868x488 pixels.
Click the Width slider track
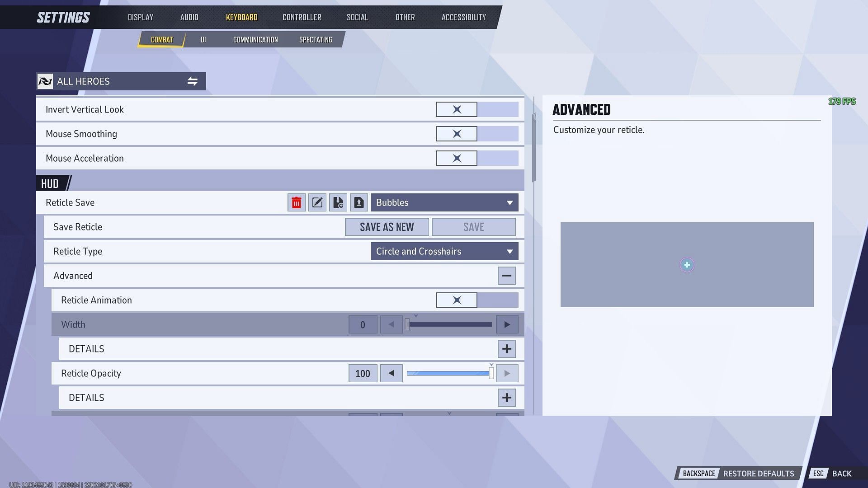coord(449,324)
